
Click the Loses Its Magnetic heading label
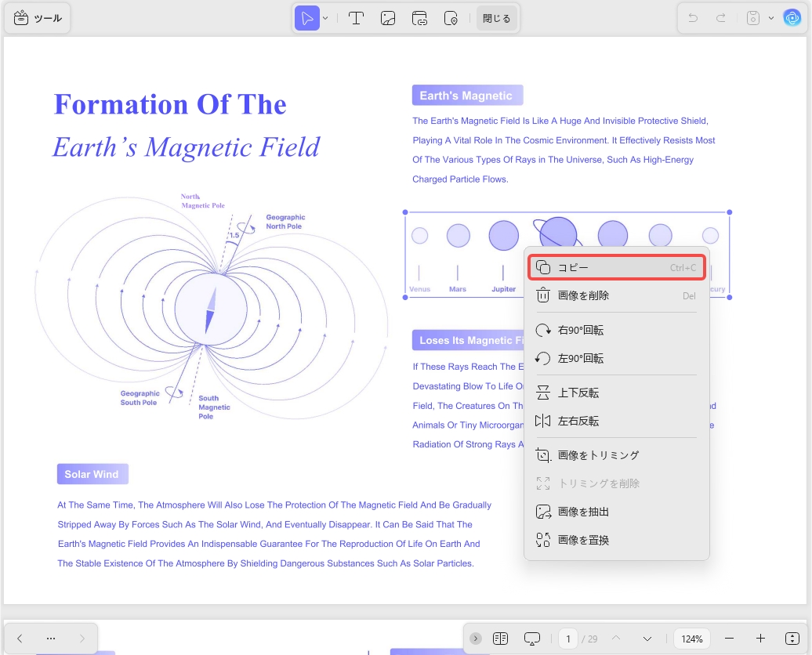point(468,340)
